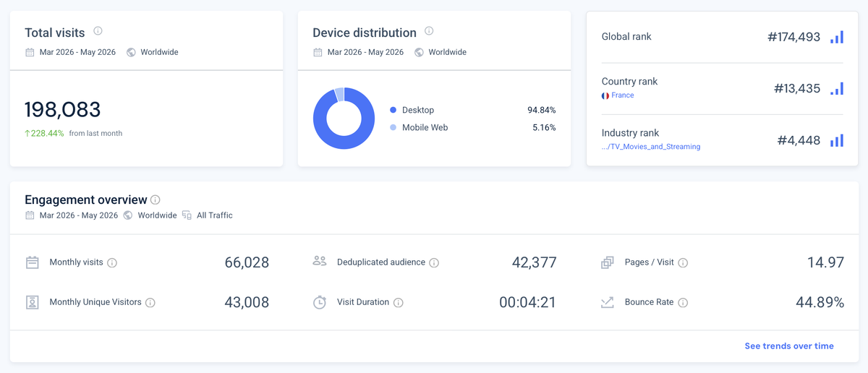Click the device distribution donut chart
868x373 pixels.
tap(344, 119)
